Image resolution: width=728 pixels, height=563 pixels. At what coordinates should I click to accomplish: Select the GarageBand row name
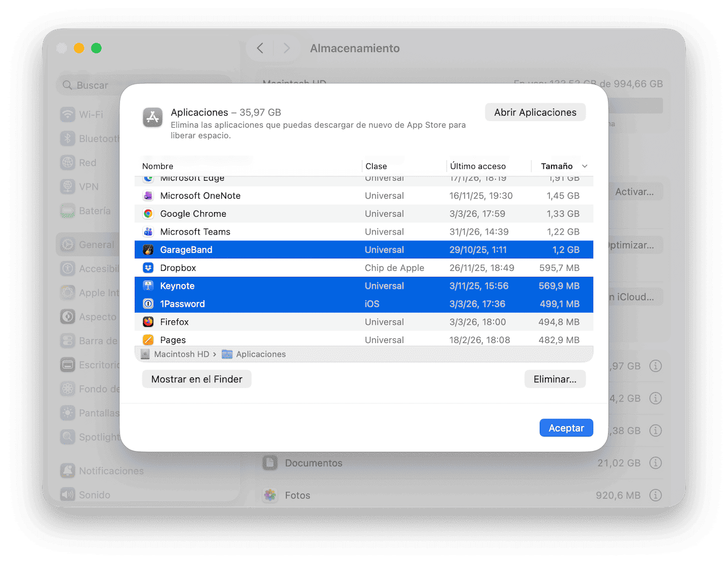(186, 250)
